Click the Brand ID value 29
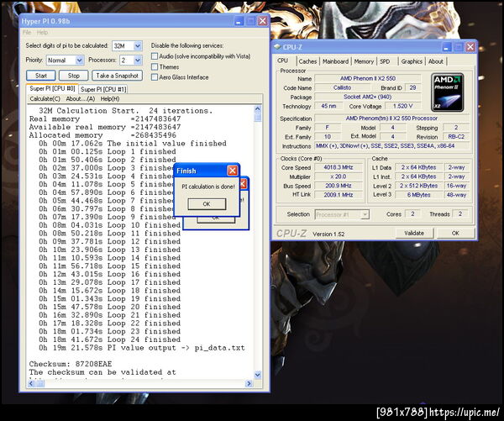Image resolution: width=504 pixels, height=421 pixels. tap(412, 87)
